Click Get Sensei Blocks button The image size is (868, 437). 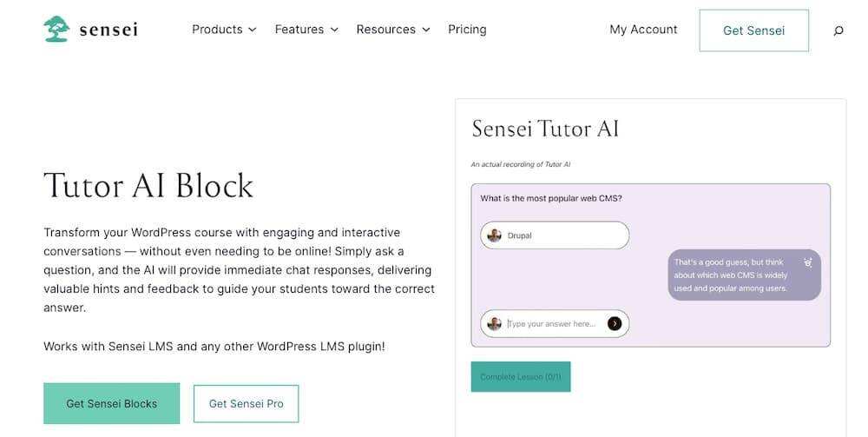[x=112, y=403]
